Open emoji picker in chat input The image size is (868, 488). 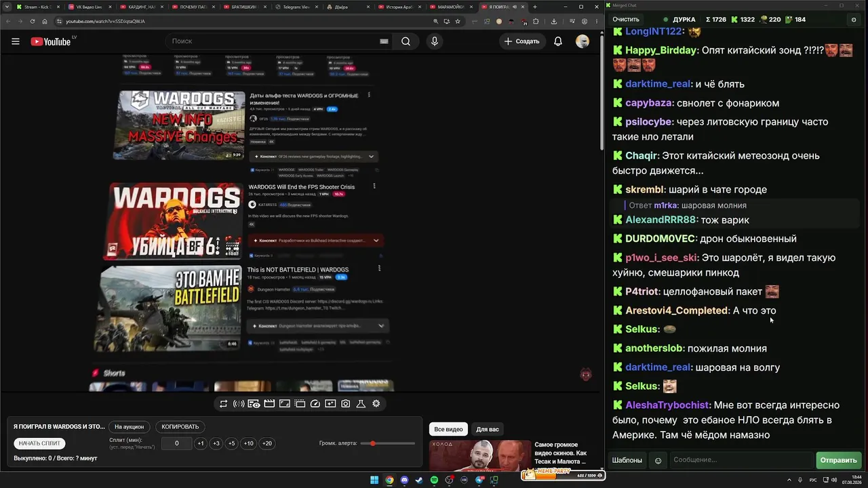coord(658,461)
